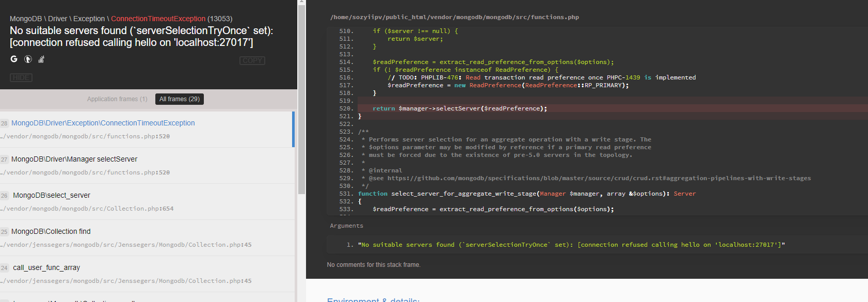Select frame 28 ConnectionTimeoutException
This screenshot has width=868, height=302.
coord(147,129)
